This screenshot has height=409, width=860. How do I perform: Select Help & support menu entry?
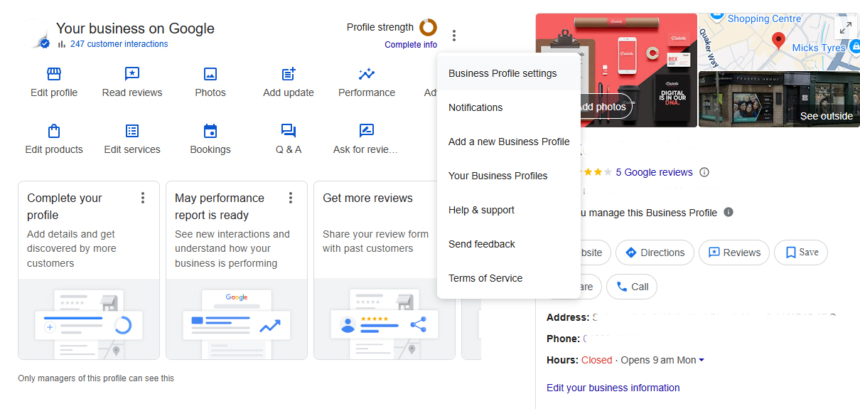pos(481,210)
